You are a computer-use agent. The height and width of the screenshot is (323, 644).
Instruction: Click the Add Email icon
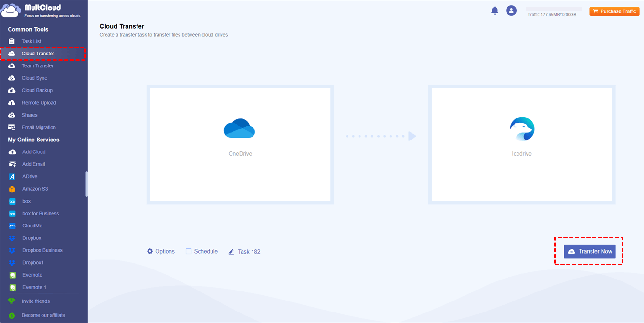[x=12, y=164]
